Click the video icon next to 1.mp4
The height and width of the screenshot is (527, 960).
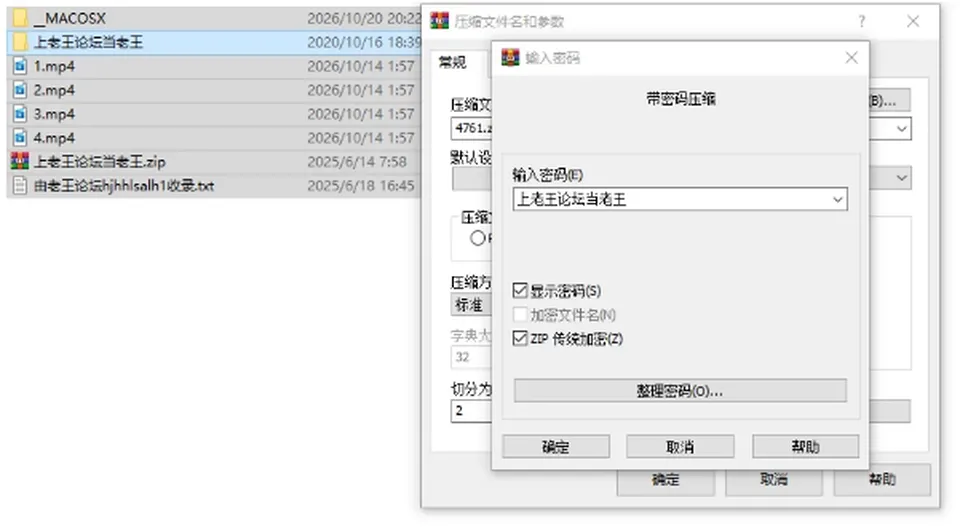point(20,65)
